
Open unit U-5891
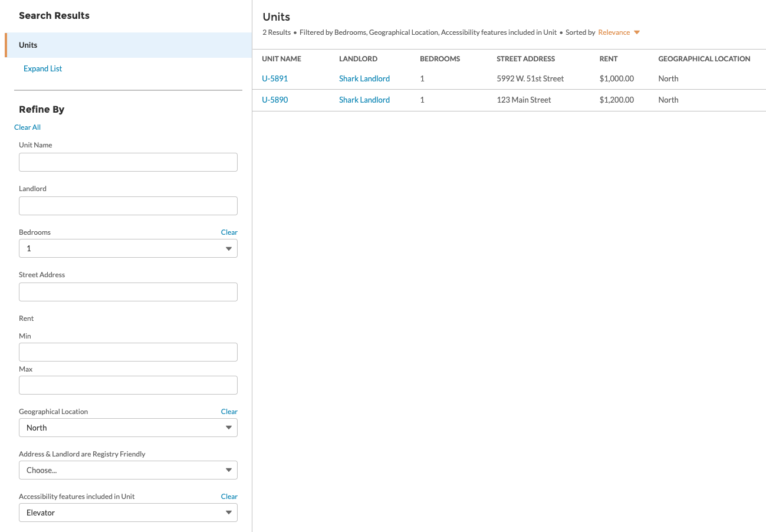[x=275, y=78]
